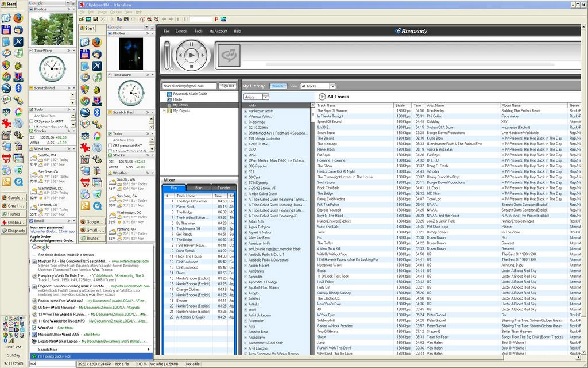Tick CRS preso to HRMT inside the IrfanView image
Viewport: 588px width, 368px height.
[110, 145]
